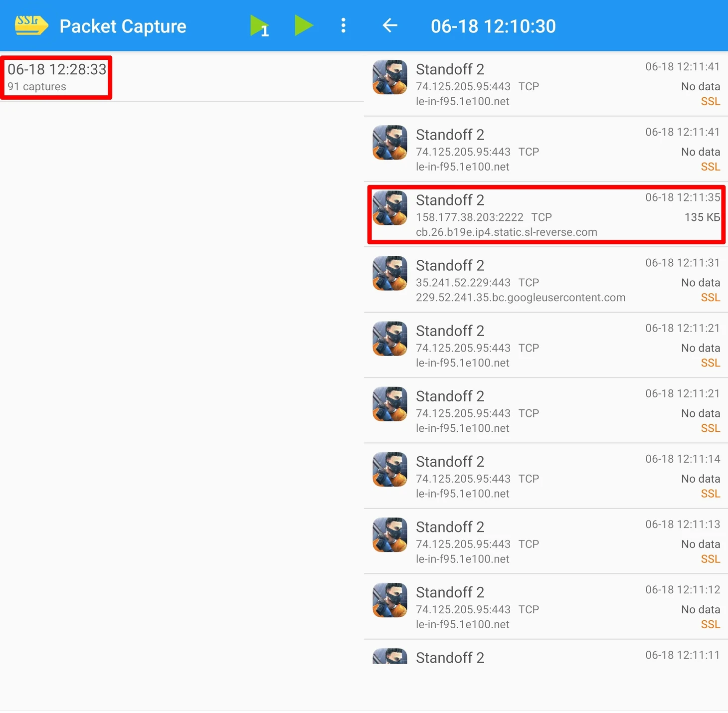Screen dimensions: 728x713
Task: Tap the Packet Capture SSL logo icon
Action: click(31, 25)
